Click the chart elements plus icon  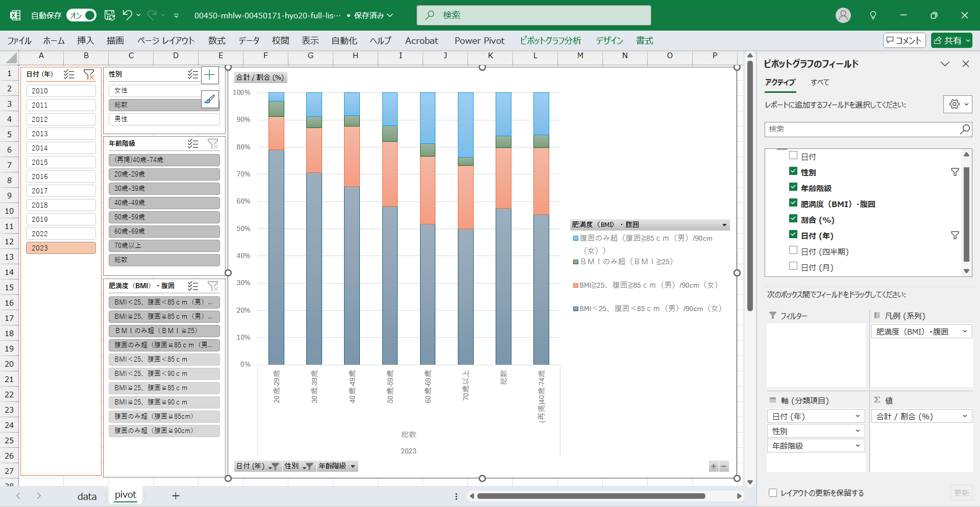point(210,75)
